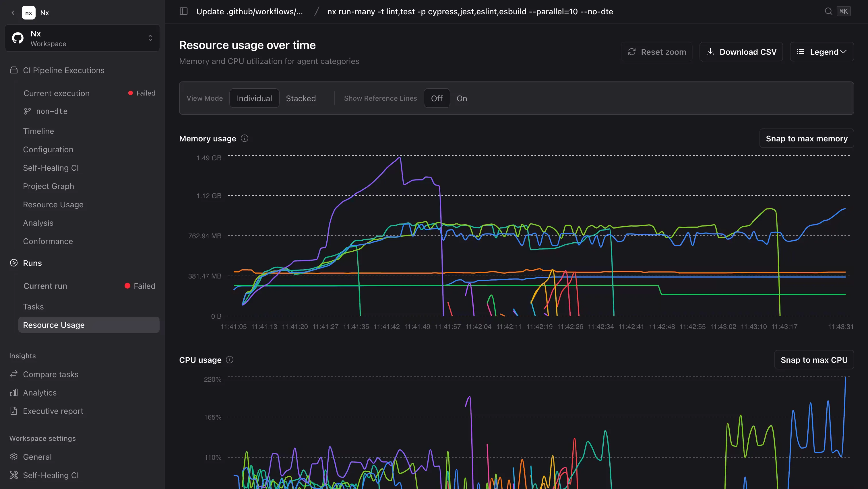Open the non-dte branch link
This screenshot has height=489, width=868.
coord(52,111)
